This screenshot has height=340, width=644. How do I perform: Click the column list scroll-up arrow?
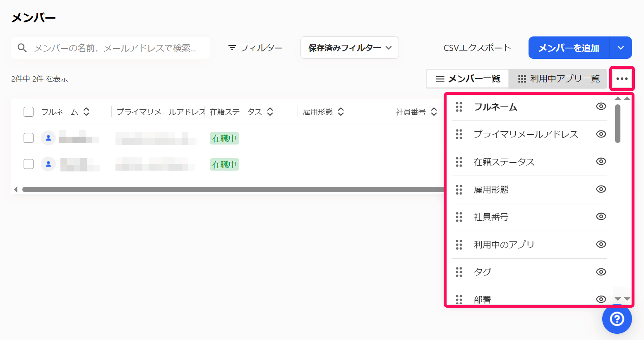coord(618,99)
